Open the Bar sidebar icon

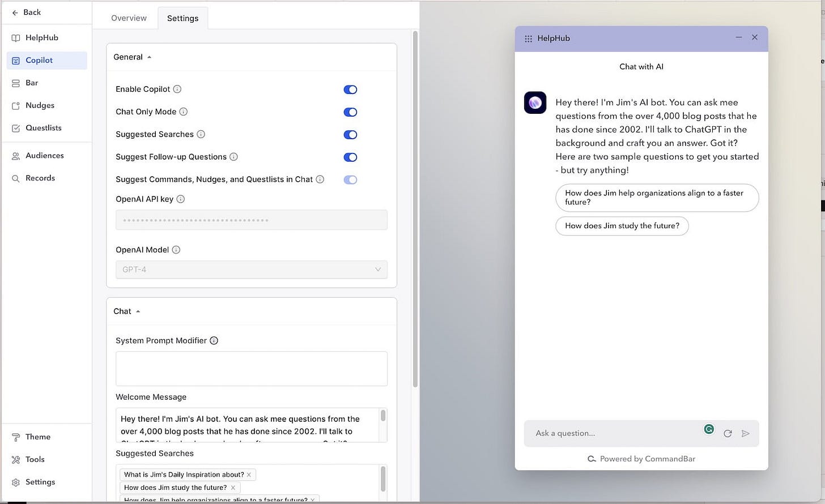click(x=16, y=83)
